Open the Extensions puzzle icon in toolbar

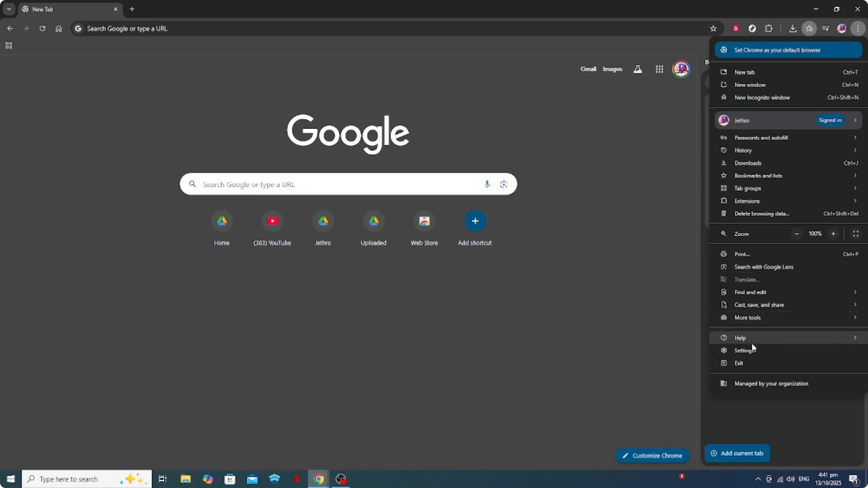[769, 29]
